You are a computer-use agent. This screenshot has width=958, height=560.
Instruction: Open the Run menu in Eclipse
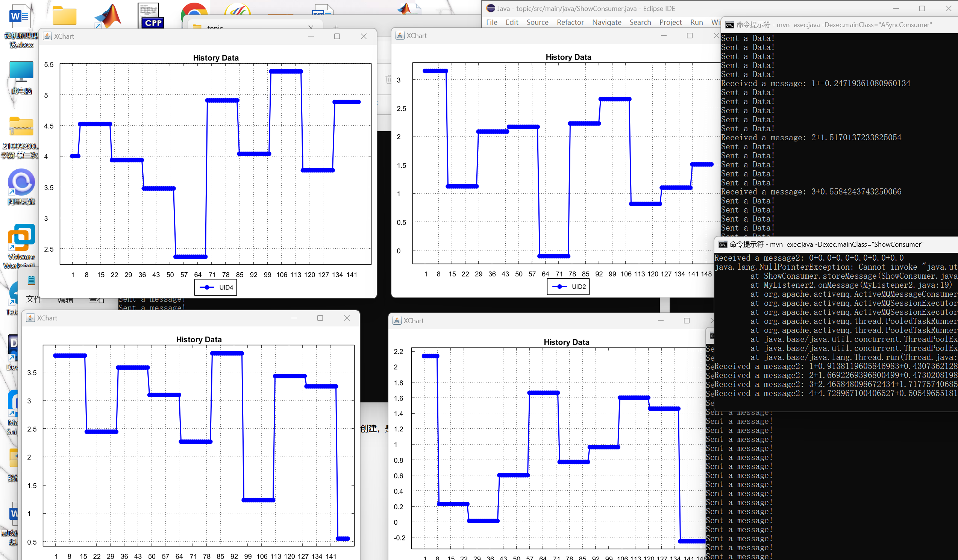(696, 23)
